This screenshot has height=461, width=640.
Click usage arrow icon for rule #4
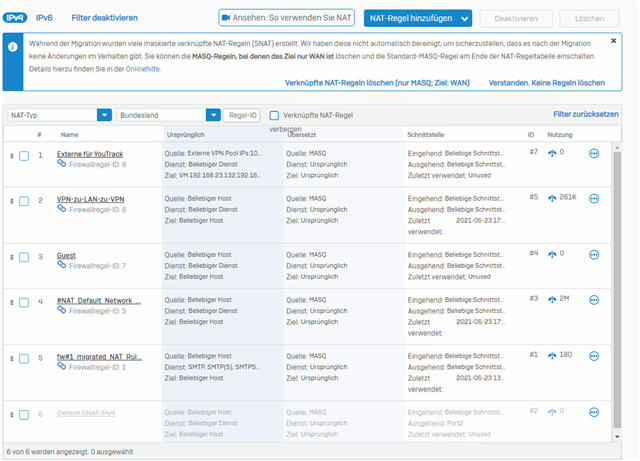coord(552,254)
